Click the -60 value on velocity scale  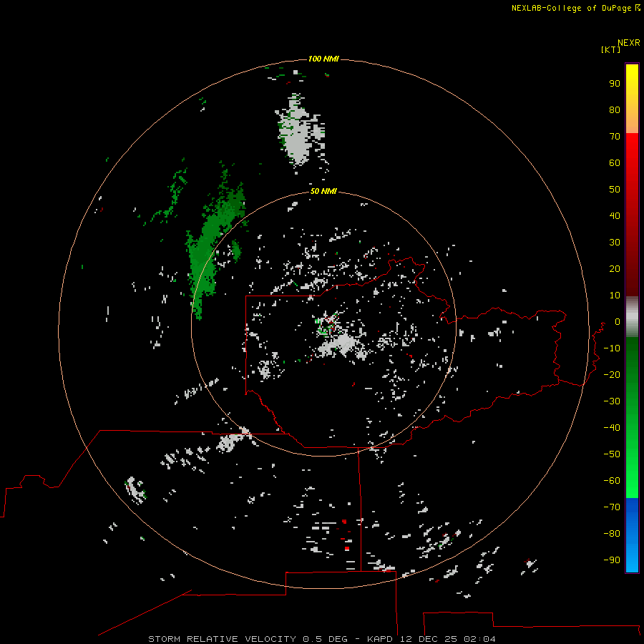[x=612, y=481]
